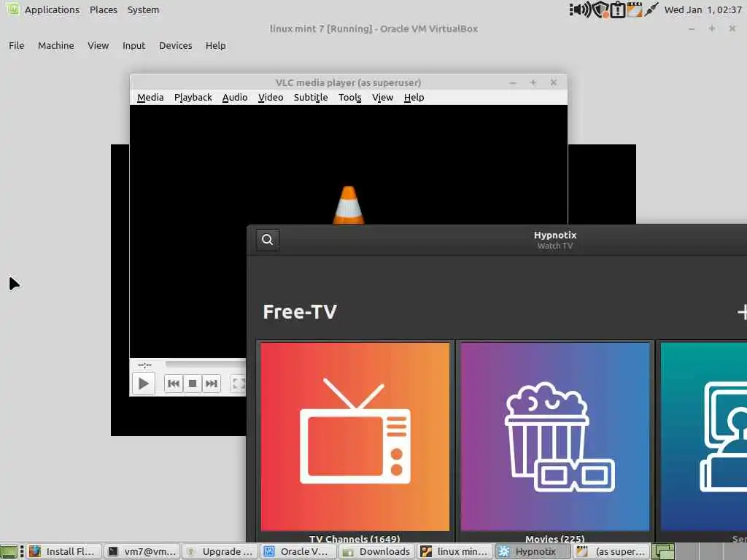This screenshot has height=560, width=747.
Task: Open VLC Video menu
Action: 271,97
